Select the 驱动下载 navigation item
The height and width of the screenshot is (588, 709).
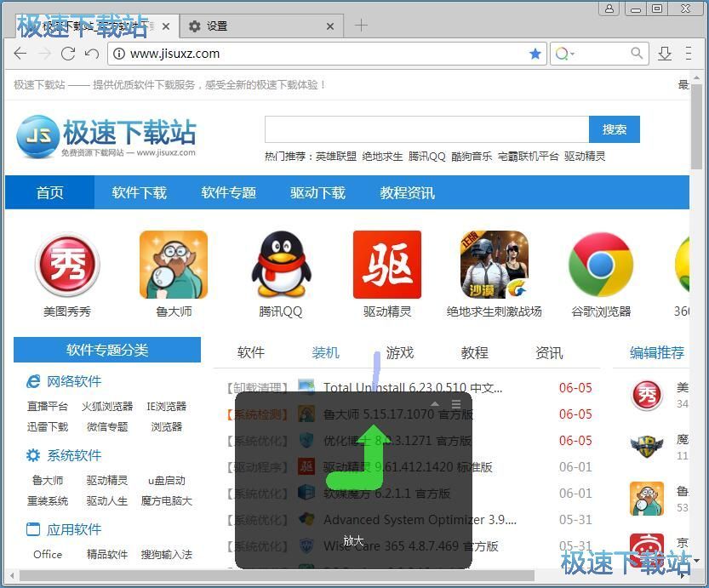(317, 192)
